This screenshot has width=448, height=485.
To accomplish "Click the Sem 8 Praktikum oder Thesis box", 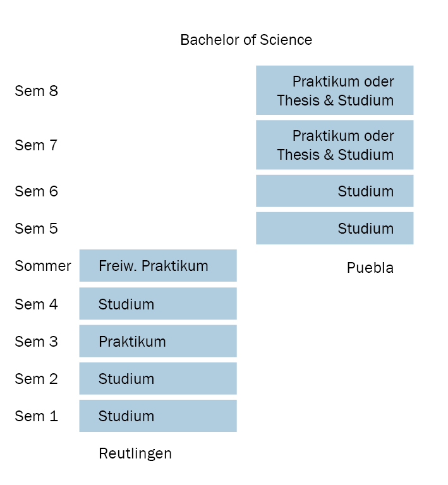I will (x=334, y=90).
